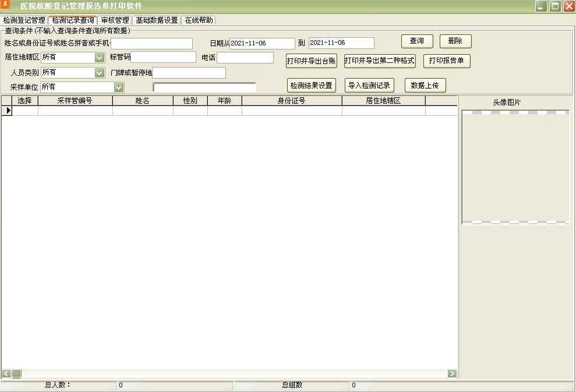
Task: Click the 身份证号 column header
Action: (x=292, y=101)
